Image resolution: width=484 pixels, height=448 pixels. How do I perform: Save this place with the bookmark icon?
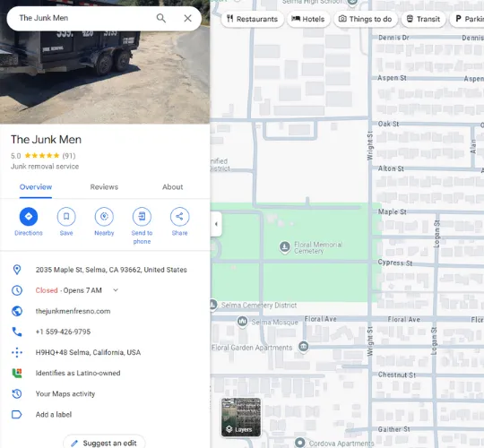click(66, 217)
